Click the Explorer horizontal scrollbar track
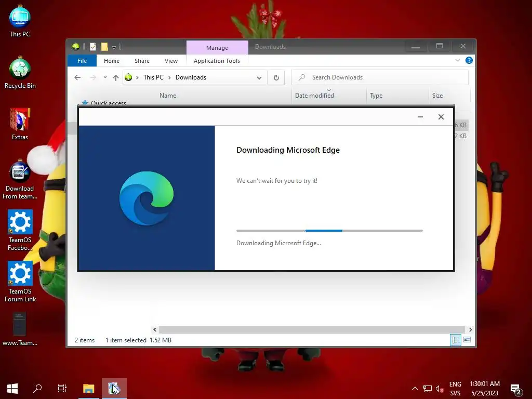This screenshot has height=399, width=532. pyautogui.click(x=312, y=329)
